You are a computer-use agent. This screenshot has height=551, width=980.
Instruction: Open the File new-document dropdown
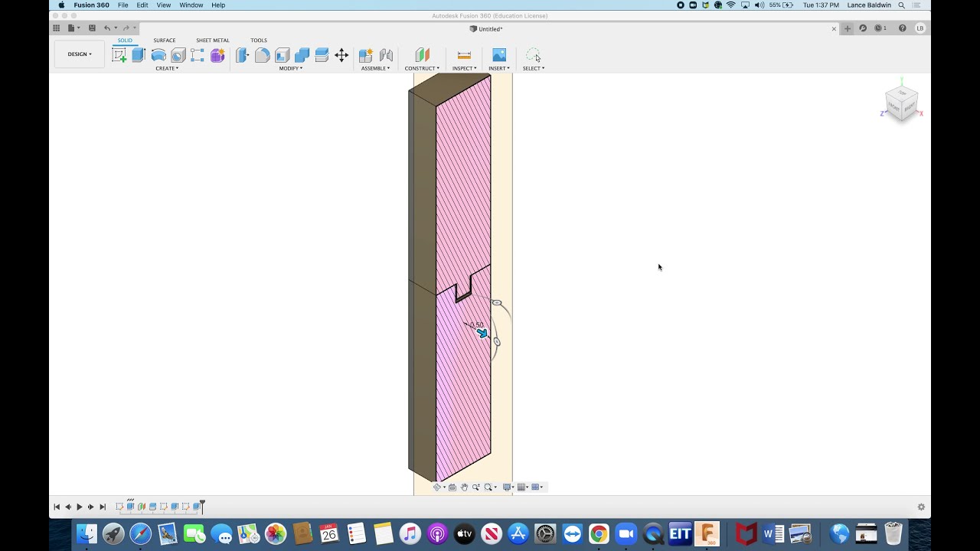73,28
